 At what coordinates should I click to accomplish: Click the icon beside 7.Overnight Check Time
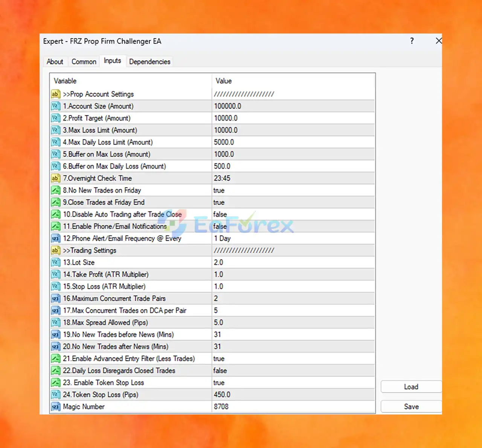pyautogui.click(x=56, y=178)
